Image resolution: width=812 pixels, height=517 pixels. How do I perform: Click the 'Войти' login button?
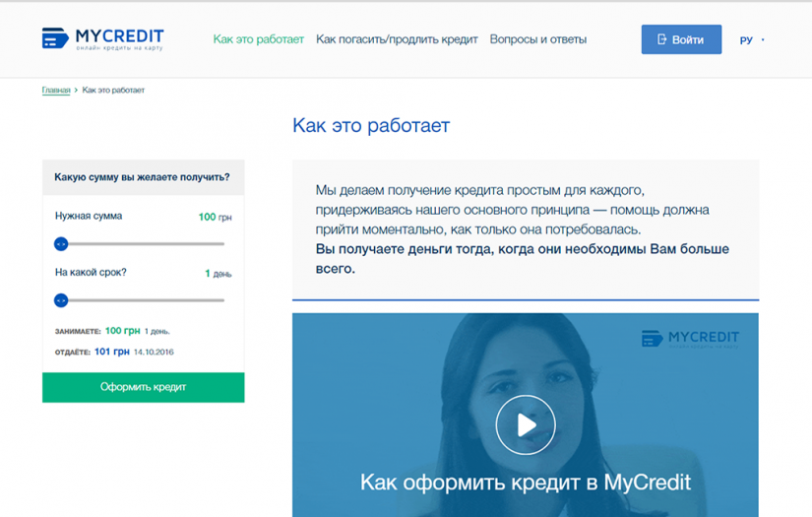681,39
